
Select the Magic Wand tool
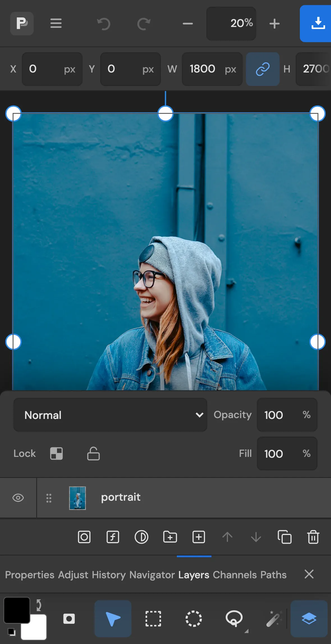click(274, 619)
